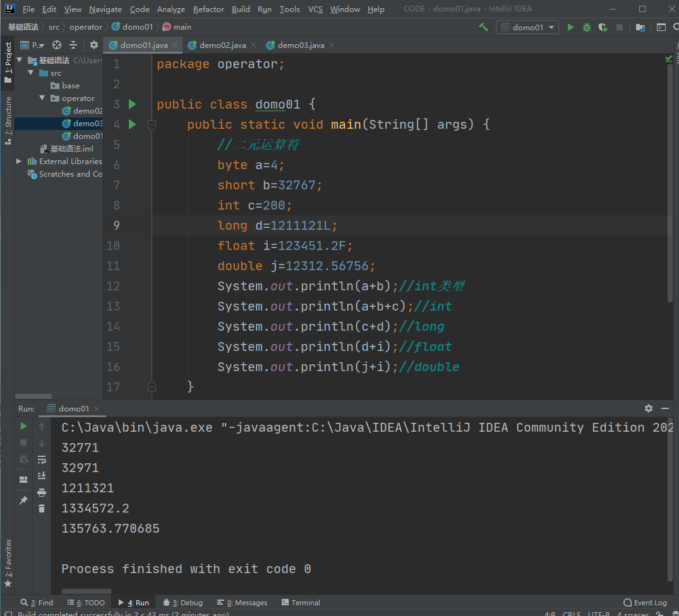
Task: Collapse the operator package folder
Action: (42, 98)
